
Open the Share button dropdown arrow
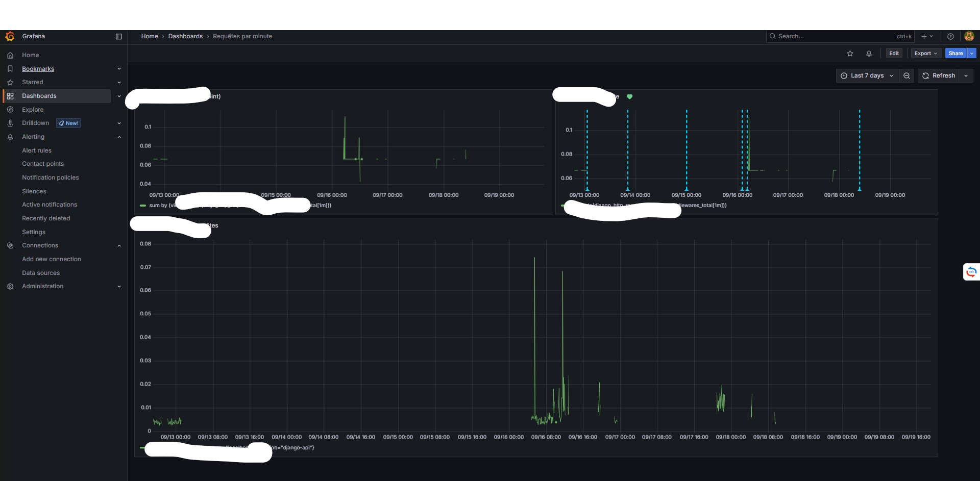coord(972,53)
